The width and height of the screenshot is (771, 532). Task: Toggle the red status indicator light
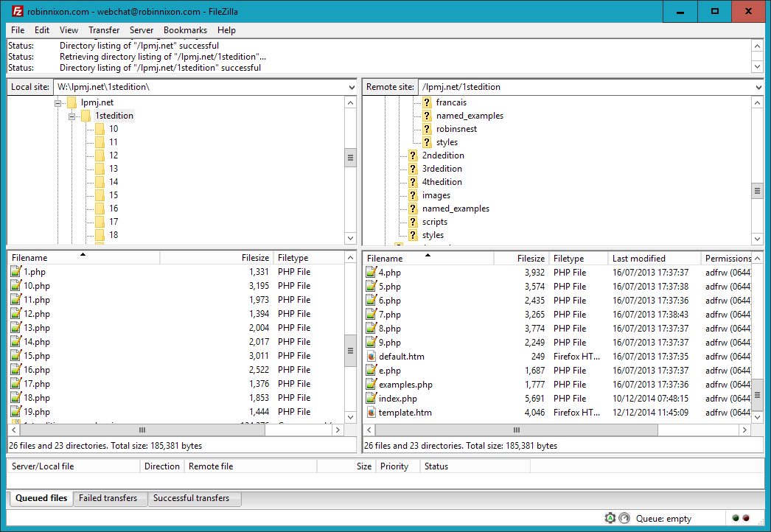click(x=746, y=519)
